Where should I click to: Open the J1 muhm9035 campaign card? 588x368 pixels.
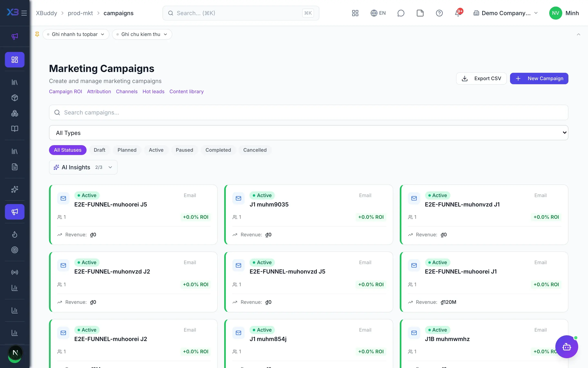pos(308,215)
